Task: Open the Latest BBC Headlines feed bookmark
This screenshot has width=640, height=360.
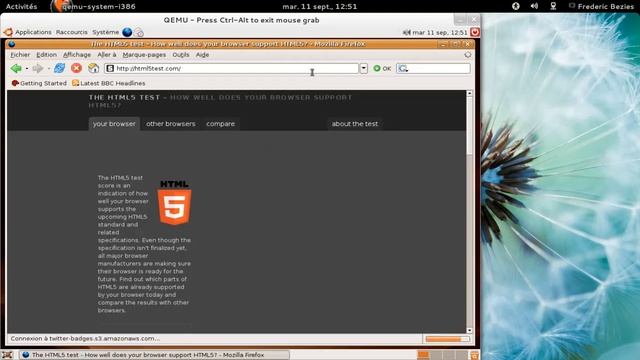Action: pyautogui.click(x=109, y=83)
